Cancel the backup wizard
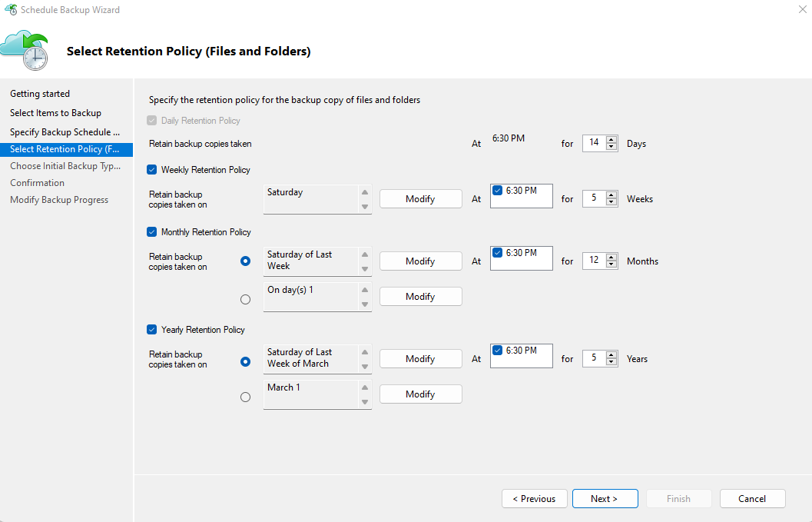Viewport: 812px width, 522px height. 752,499
